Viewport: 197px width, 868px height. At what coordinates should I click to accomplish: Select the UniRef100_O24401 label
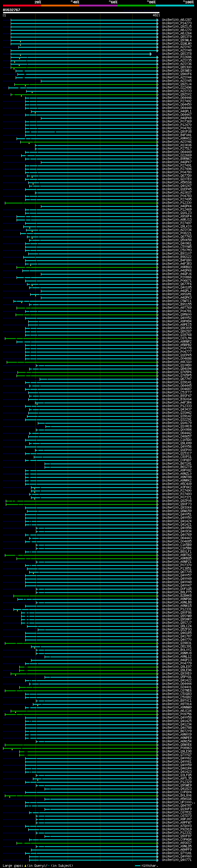point(177,687)
